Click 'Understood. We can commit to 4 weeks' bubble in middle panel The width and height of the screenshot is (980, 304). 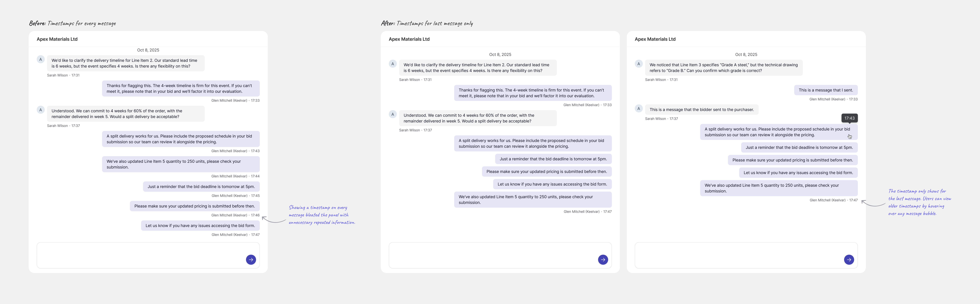pyautogui.click(x=478, y=118)
